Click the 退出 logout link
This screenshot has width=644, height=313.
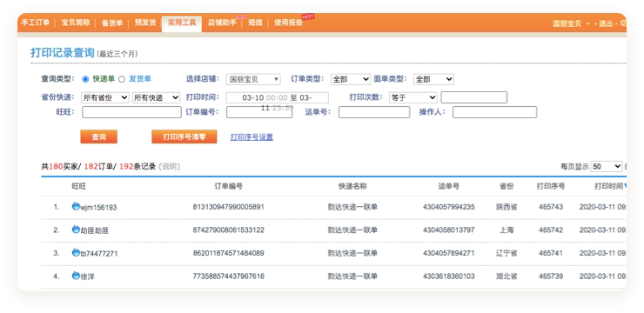[x=606, y=23]
